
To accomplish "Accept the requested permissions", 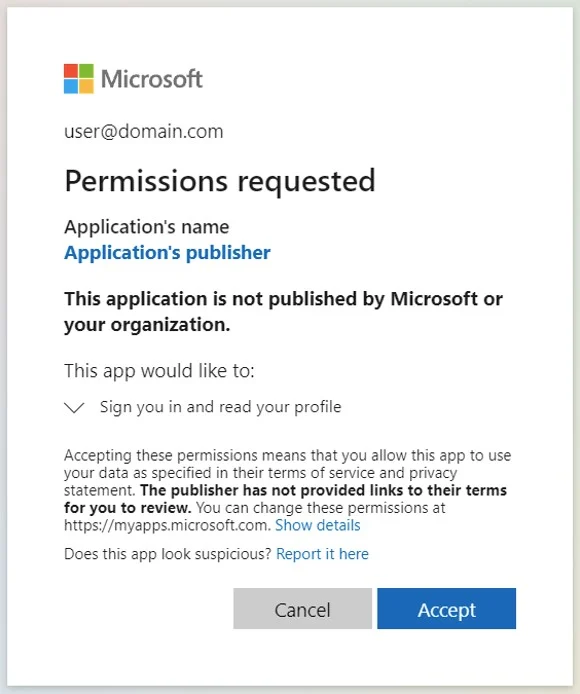I will point(446,609).
